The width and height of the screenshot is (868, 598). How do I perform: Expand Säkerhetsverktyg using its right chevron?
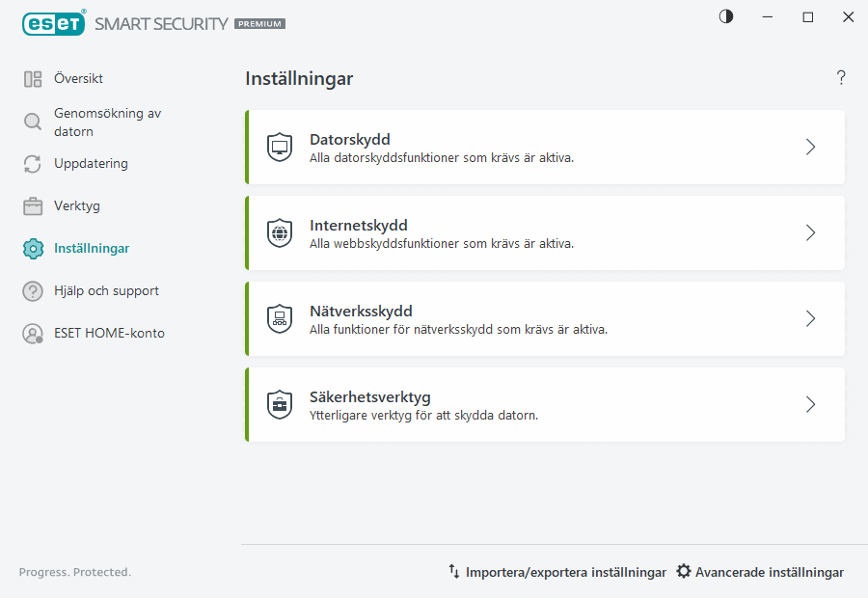point(810,404)
